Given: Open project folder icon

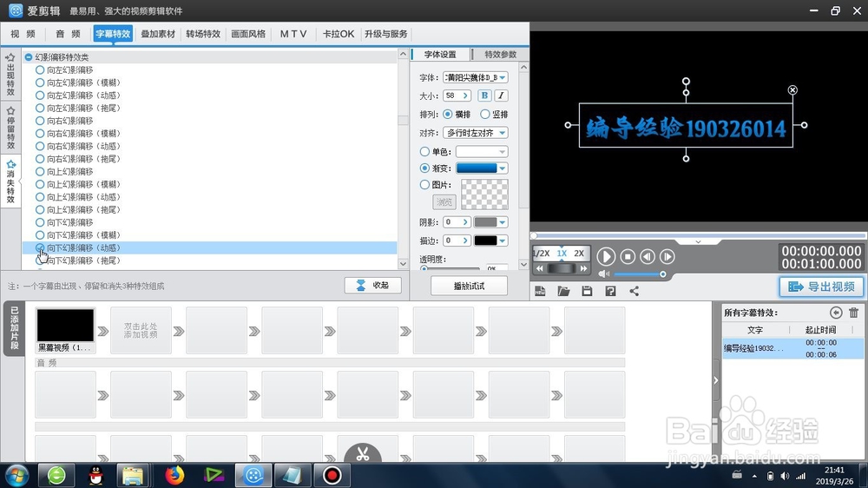Looking at the screenshot, I should (563, 291).
